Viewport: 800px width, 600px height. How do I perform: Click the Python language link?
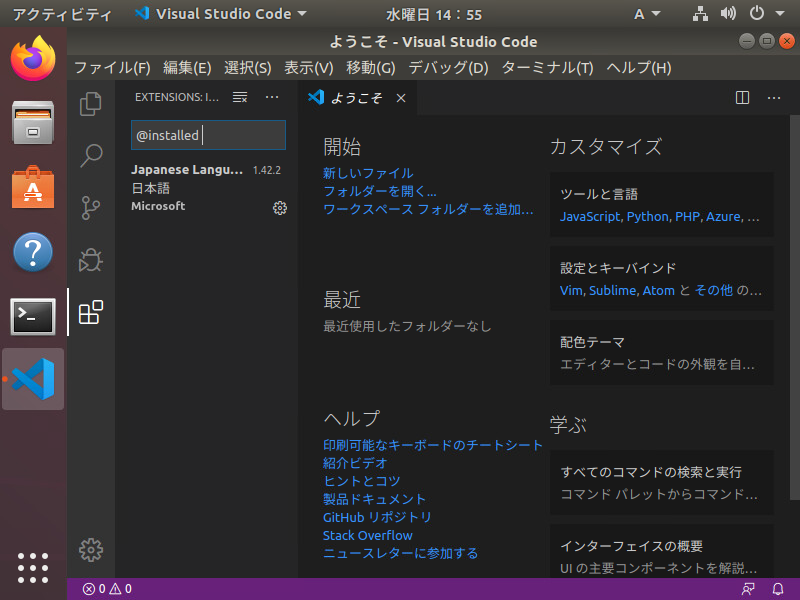tap(647, 217)
